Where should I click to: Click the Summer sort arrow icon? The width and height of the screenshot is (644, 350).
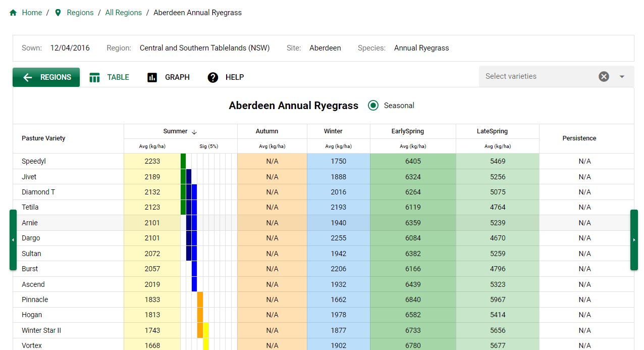[194, 132]
